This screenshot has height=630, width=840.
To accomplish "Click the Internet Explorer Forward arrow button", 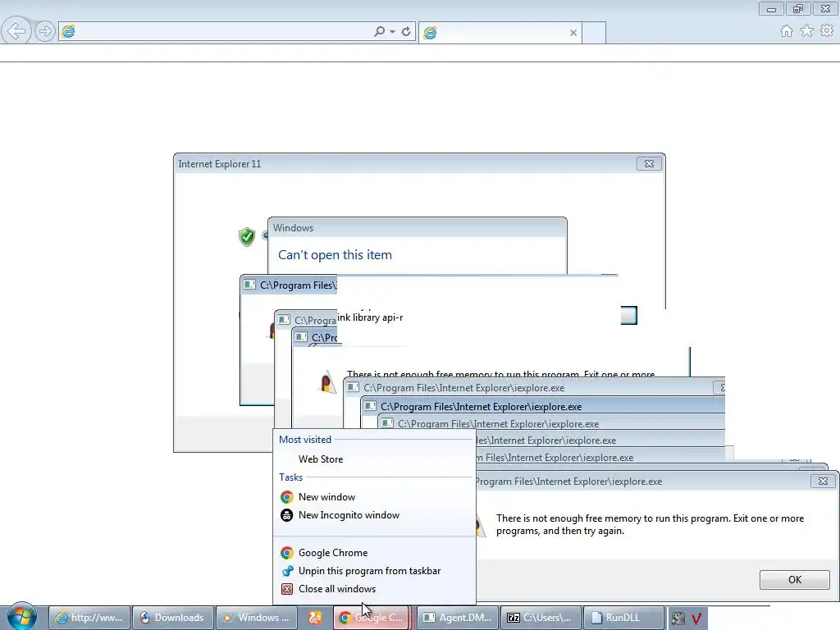I will pyautogui.click(x=45, y=31).
